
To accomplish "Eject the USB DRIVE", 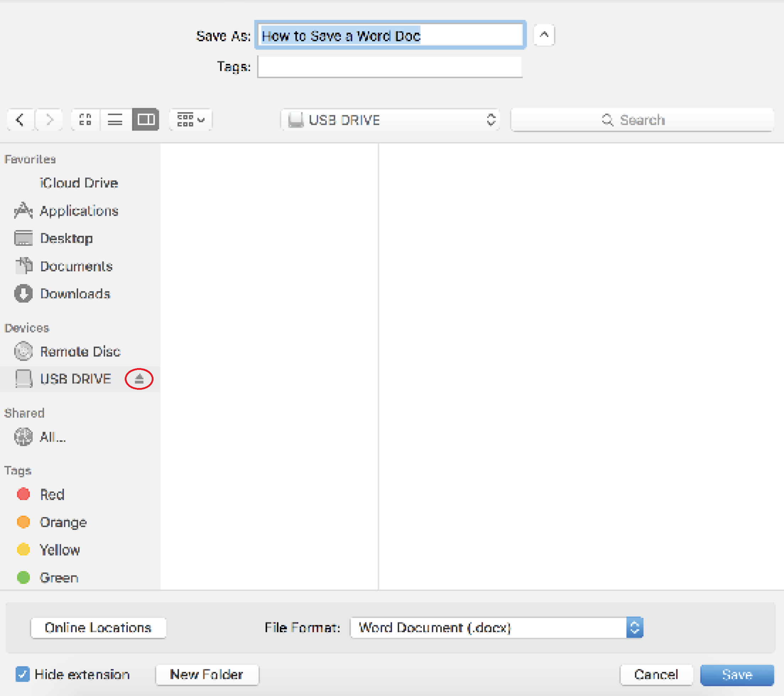I will click(139, 379).
